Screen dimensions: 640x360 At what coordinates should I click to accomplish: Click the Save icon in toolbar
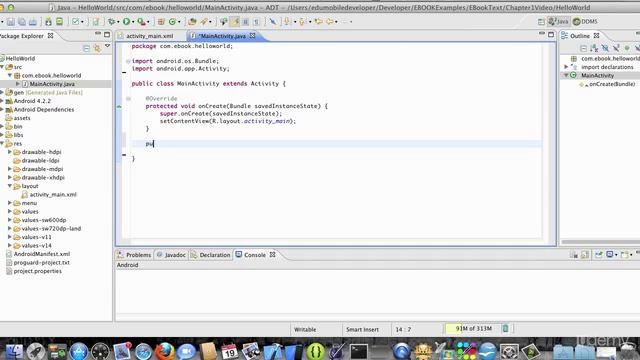11,22
